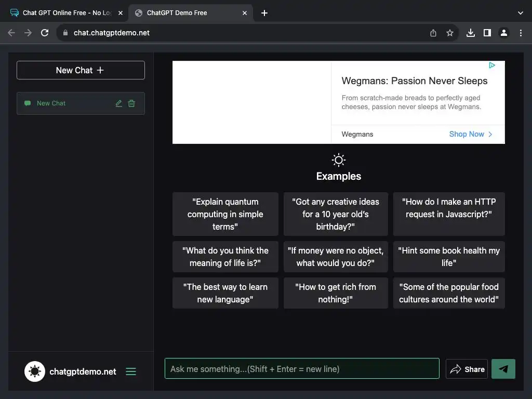Reload the current page
532x399 pixels.
pyautogui.click(x=45, y=33)
